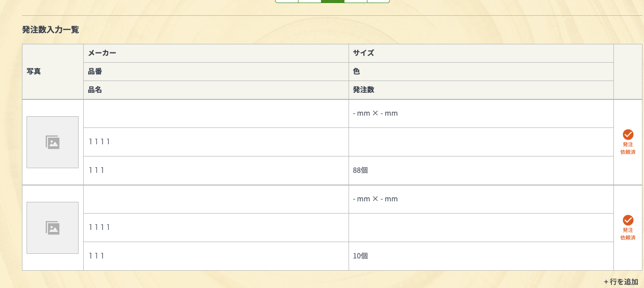The height and width of the screenshot is (288, 644).
Task: Open the photo placeholder in the 10個 row
Action: point(53,228)
